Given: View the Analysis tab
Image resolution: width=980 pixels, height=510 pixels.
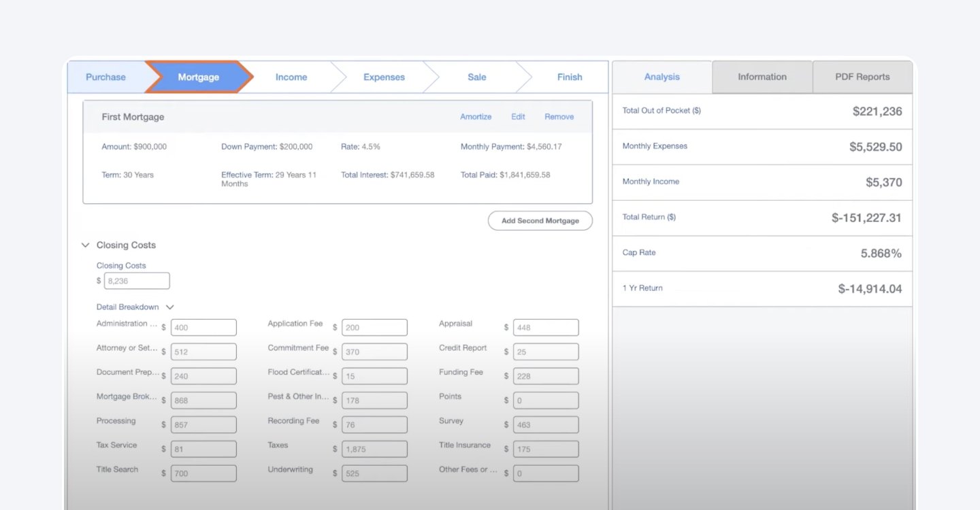Looking at the screenshot, I should [661, 77].
